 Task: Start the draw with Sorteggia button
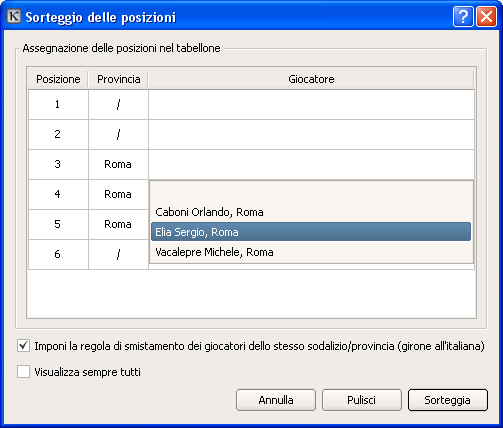click(x=448, y=400)
